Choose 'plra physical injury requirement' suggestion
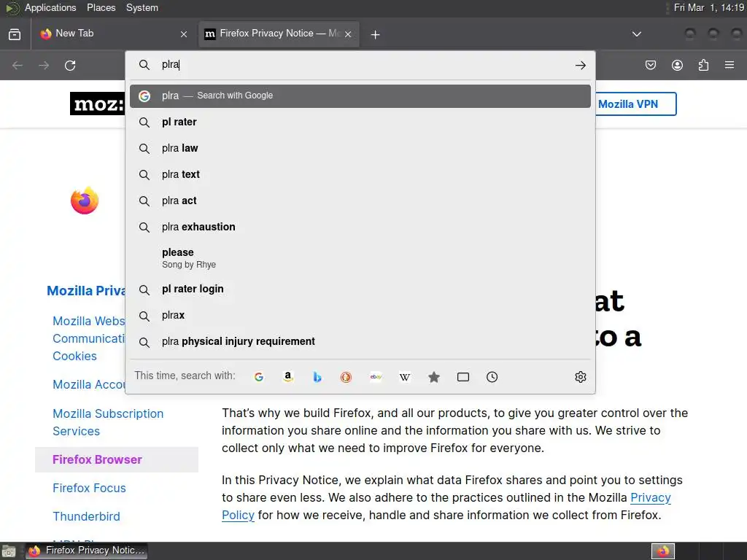Viewport: 747px width, 560px height. [x=360, y=342]
